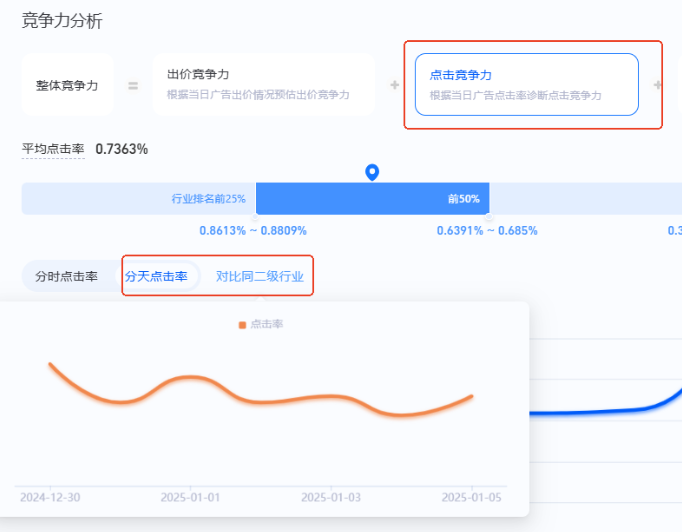This screenshot has width=682, height=532.
Task: Click the 2025-01-03 axis date label
Action: coord(331,497)
